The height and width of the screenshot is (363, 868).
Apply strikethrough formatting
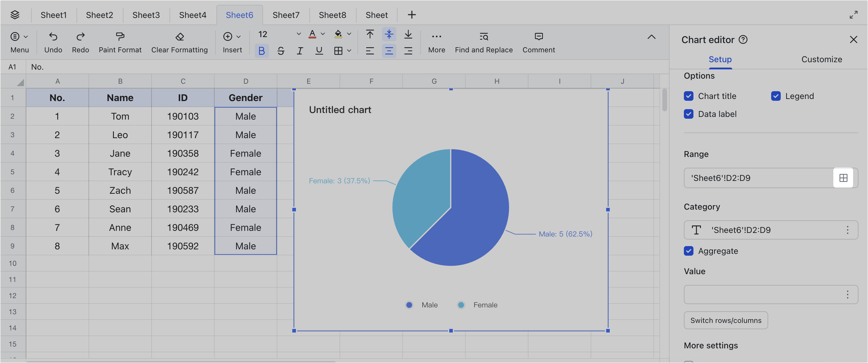pyautogui.click(x=281, y=51)
